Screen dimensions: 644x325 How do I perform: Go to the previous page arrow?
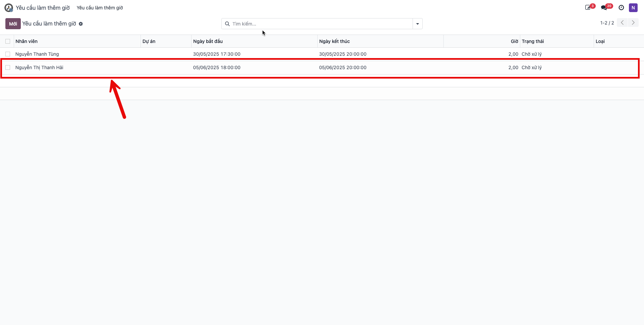(x=622, y=22)
